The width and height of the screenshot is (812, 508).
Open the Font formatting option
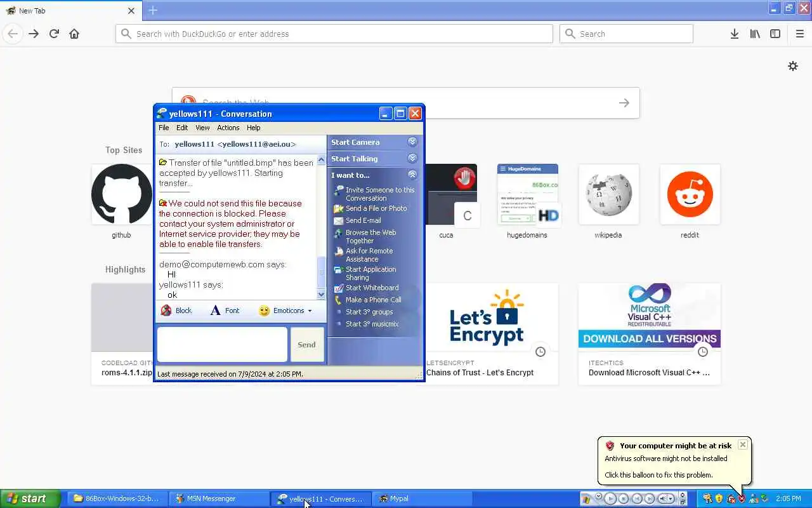click(x=225, y=311)
